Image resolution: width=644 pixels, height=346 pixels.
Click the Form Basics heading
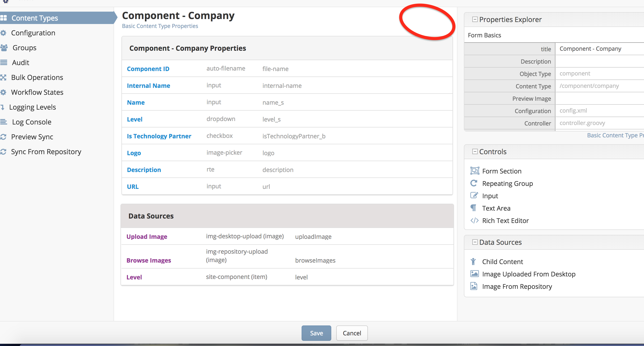click(x=484, y=35)
